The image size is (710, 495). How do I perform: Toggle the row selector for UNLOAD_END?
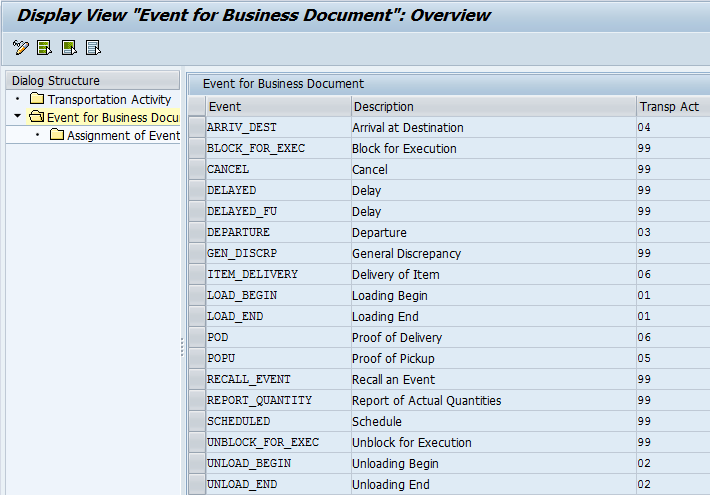[197, 484]
